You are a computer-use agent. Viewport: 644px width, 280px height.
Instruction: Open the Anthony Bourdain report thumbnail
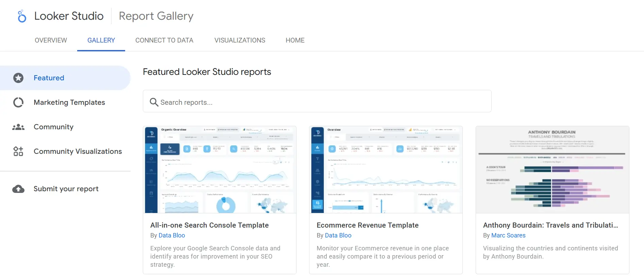pyautogui.click(x=552, y=169)
